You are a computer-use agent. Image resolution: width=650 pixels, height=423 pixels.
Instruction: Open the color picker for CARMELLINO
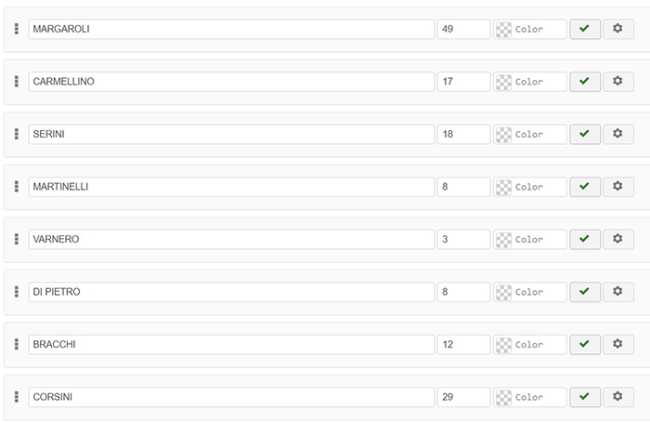pyautogui.click(x=530, y=81)
